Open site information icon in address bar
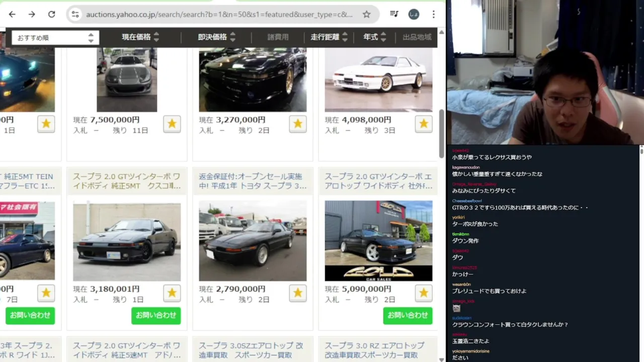 75,14
